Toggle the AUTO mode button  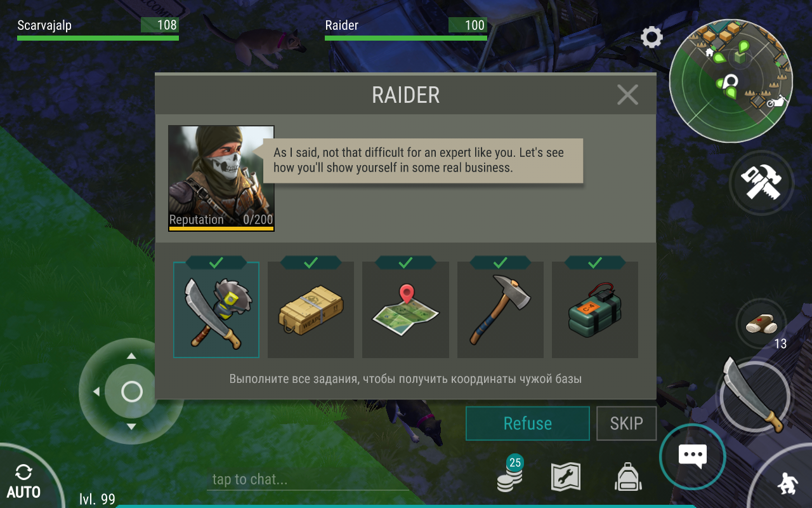23,481
